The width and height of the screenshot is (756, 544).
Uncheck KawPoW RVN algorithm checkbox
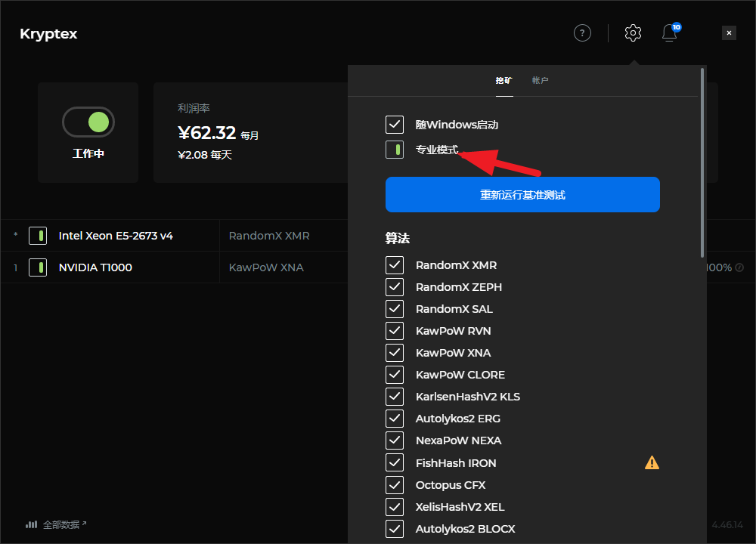[395, 330]
